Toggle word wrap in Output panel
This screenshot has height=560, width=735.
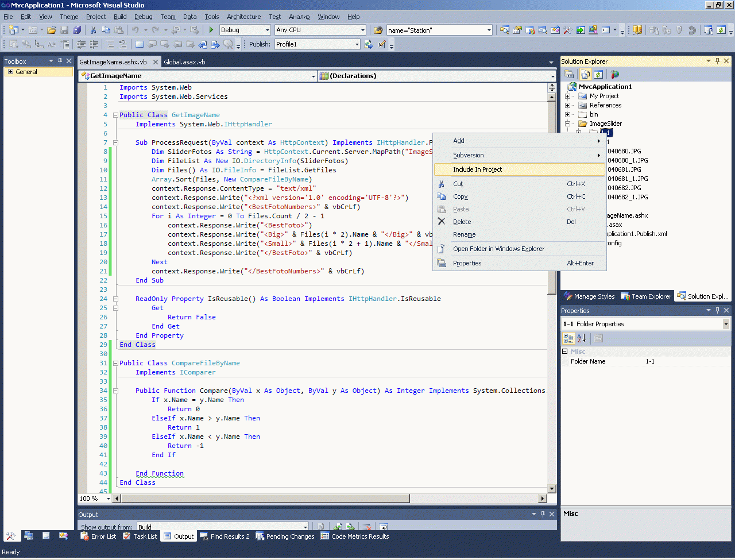[x=383, y=527]
